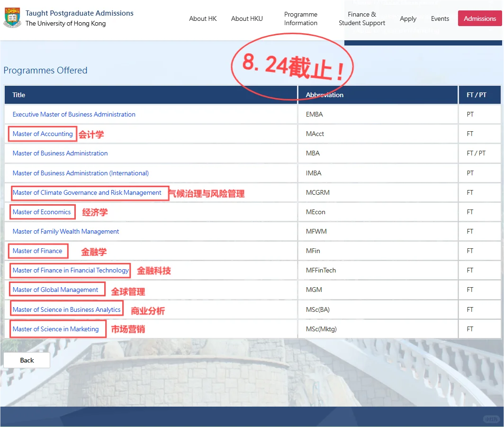
Task: Open the Apply menu
Action: click(x=408, y=19)
